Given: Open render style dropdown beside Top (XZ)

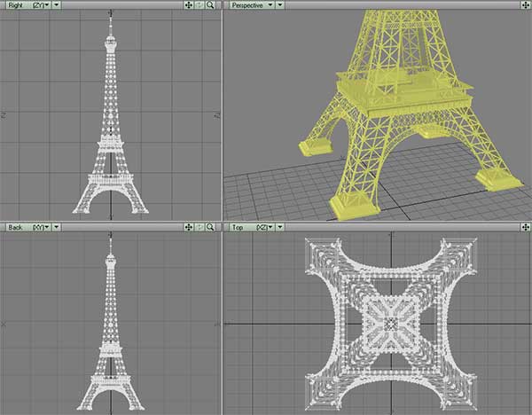Looking at the screenshot, I should pyautogui.click(x=280, y=227).
